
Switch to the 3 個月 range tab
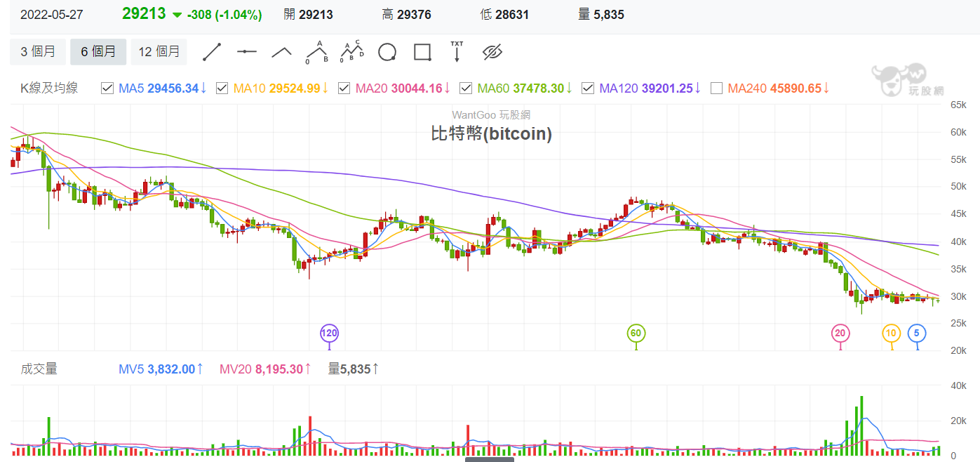(38, 51)
